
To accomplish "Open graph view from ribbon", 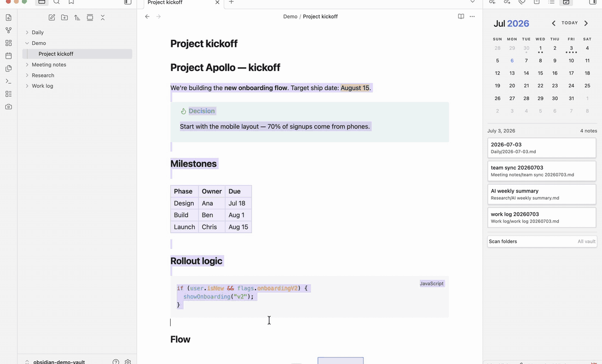I will 8,30.
